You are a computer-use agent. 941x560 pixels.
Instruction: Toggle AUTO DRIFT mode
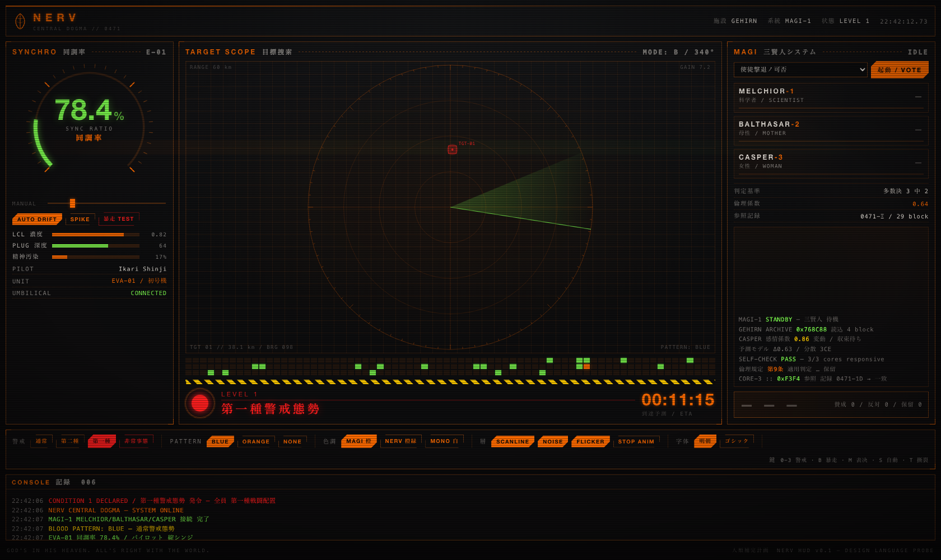tap(37, 219)
